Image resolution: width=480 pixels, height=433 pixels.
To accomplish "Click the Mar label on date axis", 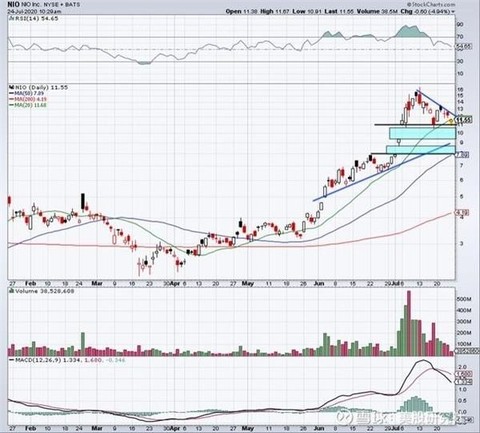I will 97,284.
